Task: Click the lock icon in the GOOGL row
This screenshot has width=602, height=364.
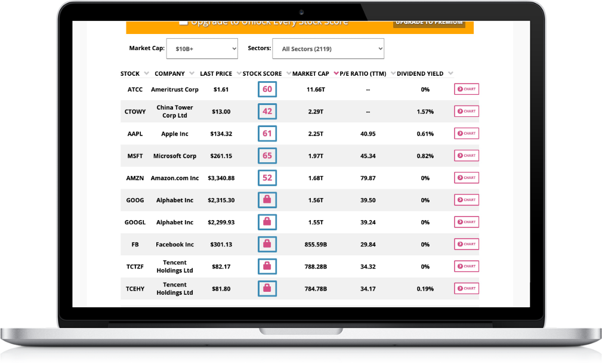Action: (x=267, y=222)
